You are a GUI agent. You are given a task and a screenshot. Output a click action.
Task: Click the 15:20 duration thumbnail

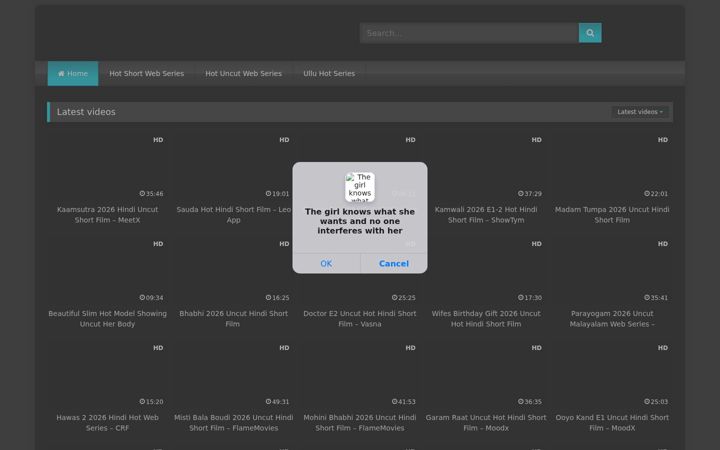(107, 375)
